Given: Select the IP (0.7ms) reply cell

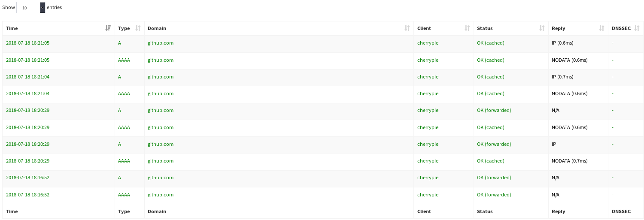Looking at the screenshot, I should (x=562, y=77).
